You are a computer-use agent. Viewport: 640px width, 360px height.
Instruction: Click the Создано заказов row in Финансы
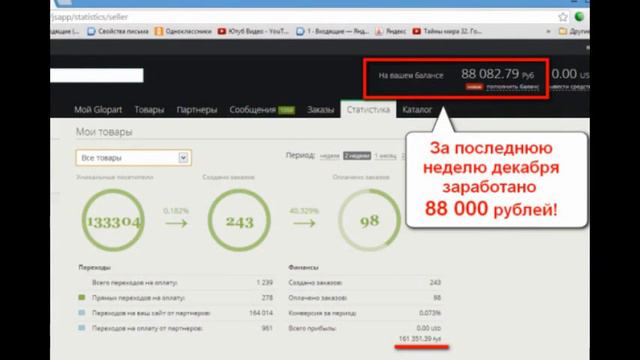(x=364, y=282)
